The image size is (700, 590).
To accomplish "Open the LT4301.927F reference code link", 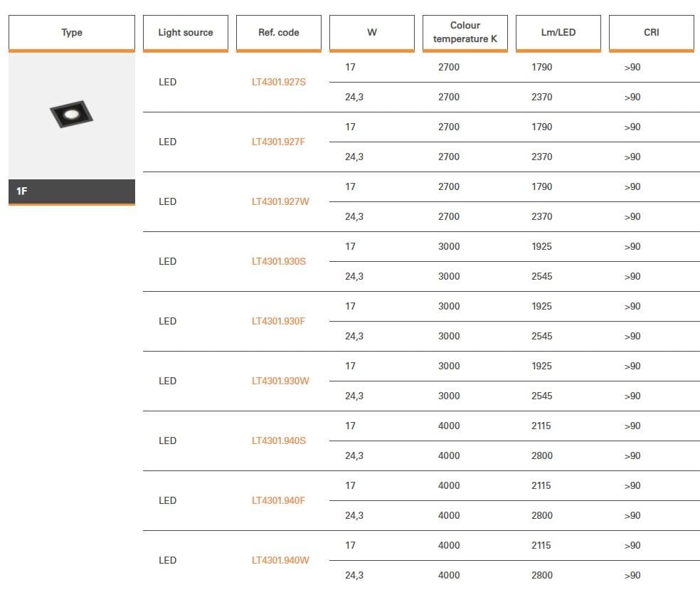I will click(278, 142).
